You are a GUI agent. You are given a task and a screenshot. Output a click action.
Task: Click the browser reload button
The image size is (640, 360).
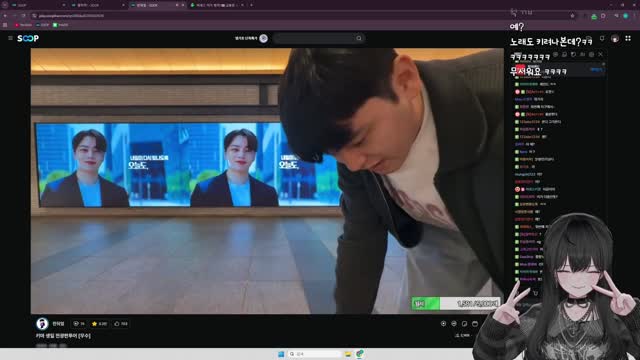pyautogui.click(x=24, y=16)
